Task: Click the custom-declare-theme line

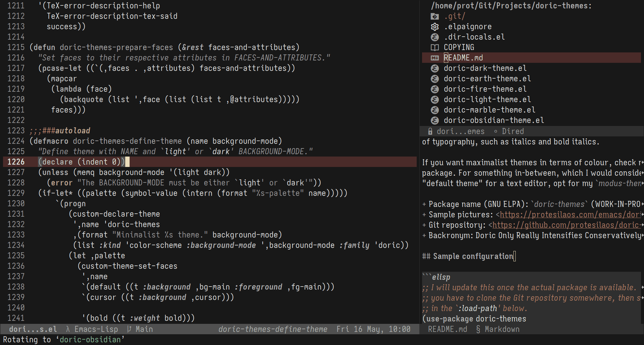Action: pos(114,214)
